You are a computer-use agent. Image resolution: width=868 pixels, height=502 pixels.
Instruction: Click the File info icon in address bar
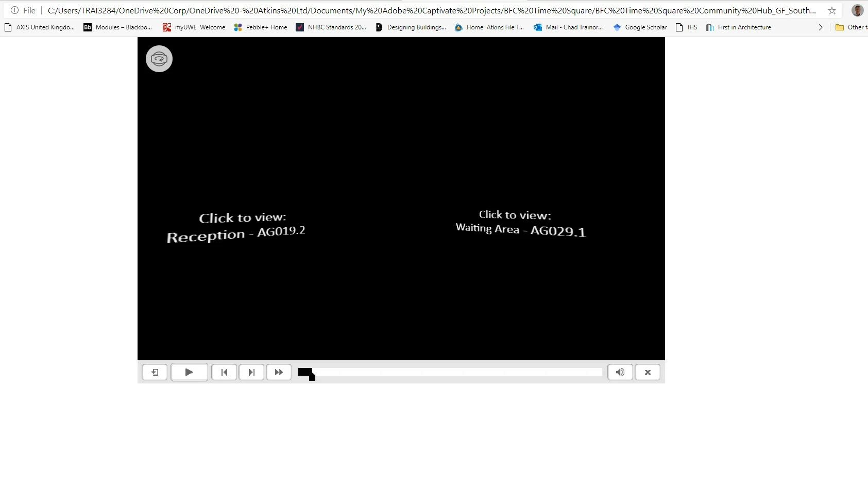click(x=15, y=10)
